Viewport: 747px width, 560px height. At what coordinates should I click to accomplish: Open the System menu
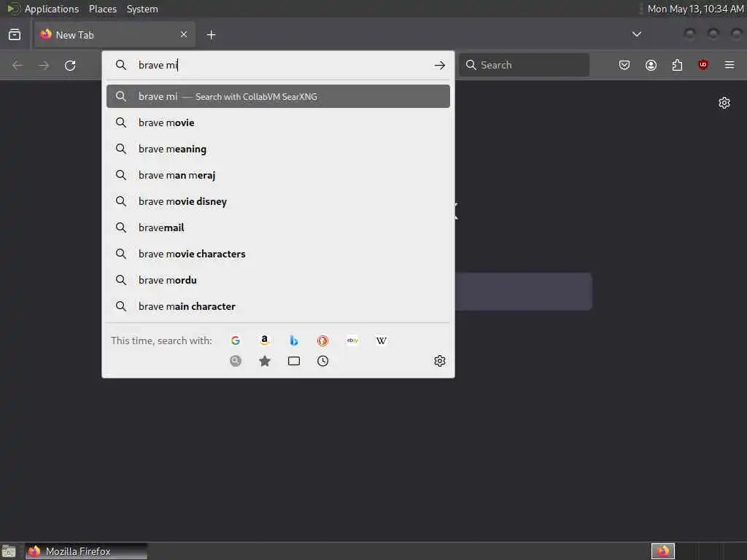click(x=142, y=9)
